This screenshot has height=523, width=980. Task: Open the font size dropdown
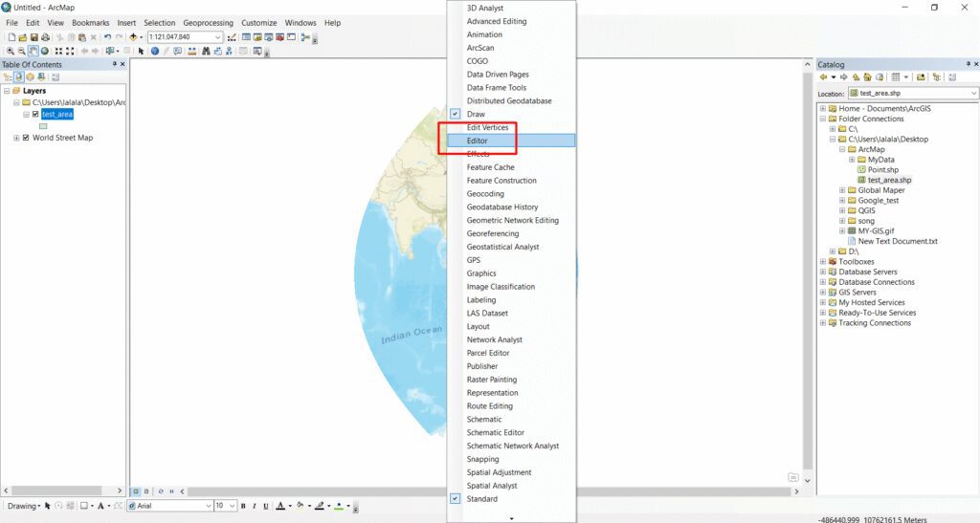[232, 506]
